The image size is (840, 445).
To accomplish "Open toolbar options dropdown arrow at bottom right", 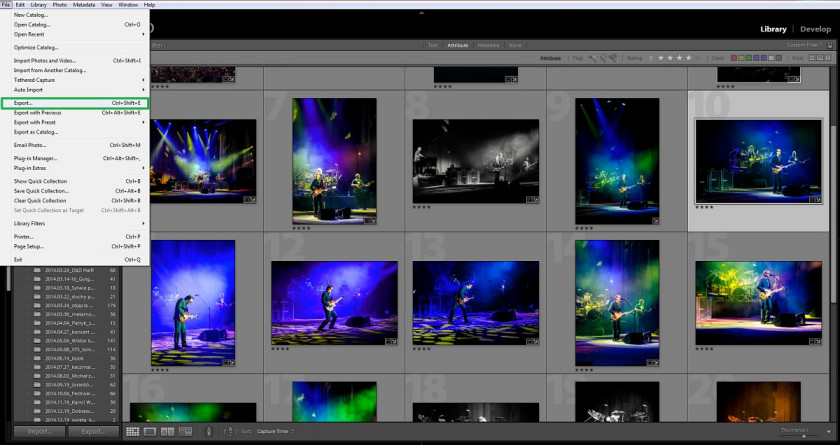I will tap(829, 432).
